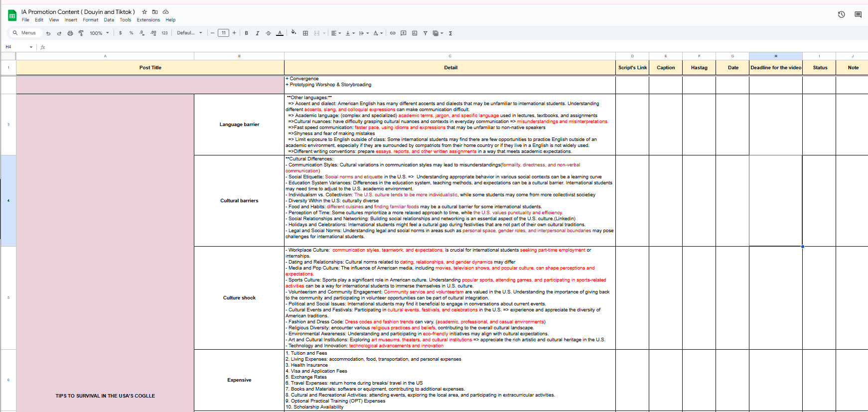Open the Help menu
868x412 pixels.
(170, 20)
